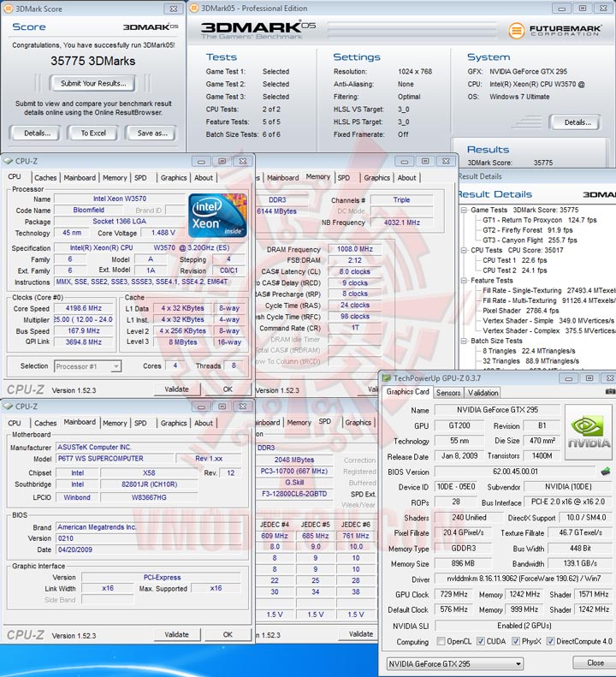The height and width of the screenshot is (677, 616).
Task: Click the CPU-Z icon in the top CPU-Z title bar
Action: click(8, 161)
